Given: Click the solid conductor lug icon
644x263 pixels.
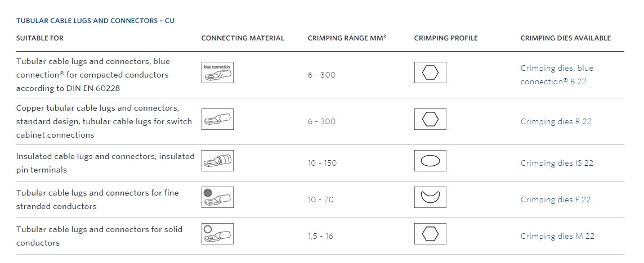Looking at the screenshot, I should click(217, 234).
